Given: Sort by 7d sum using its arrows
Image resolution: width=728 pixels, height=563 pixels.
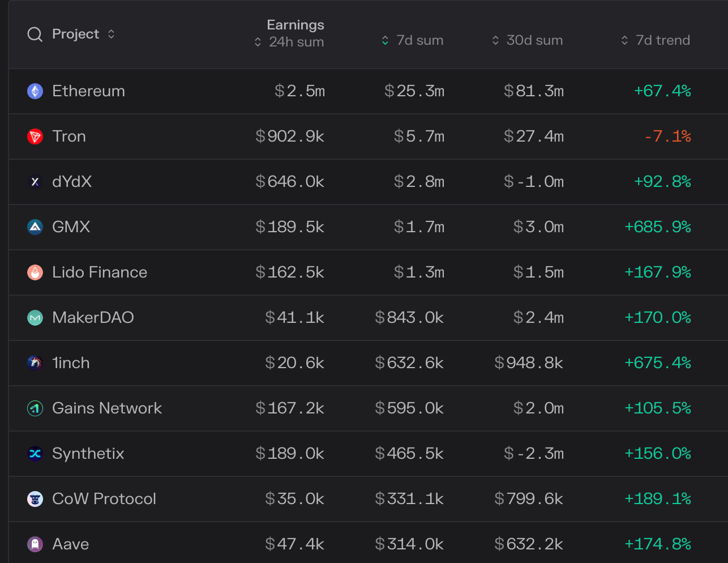Looking at the screenshot, I should tap(385, 40).
